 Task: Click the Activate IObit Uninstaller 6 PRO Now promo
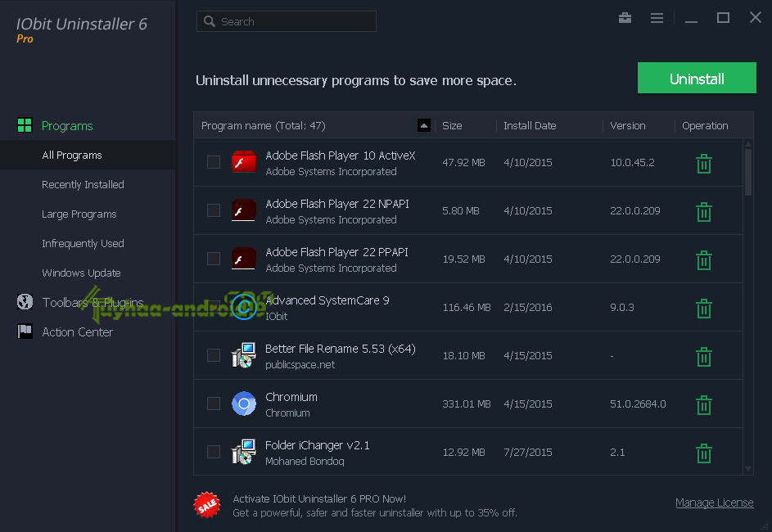319,498
